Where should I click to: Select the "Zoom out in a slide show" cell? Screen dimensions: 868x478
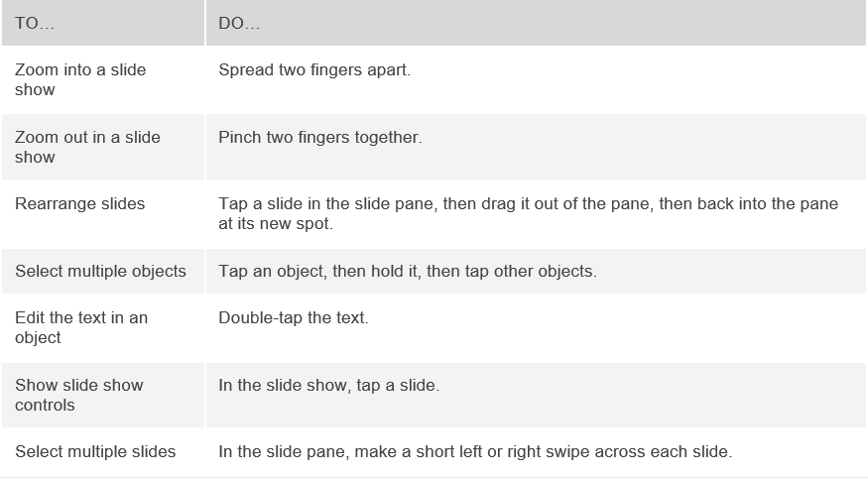(87, 147)
